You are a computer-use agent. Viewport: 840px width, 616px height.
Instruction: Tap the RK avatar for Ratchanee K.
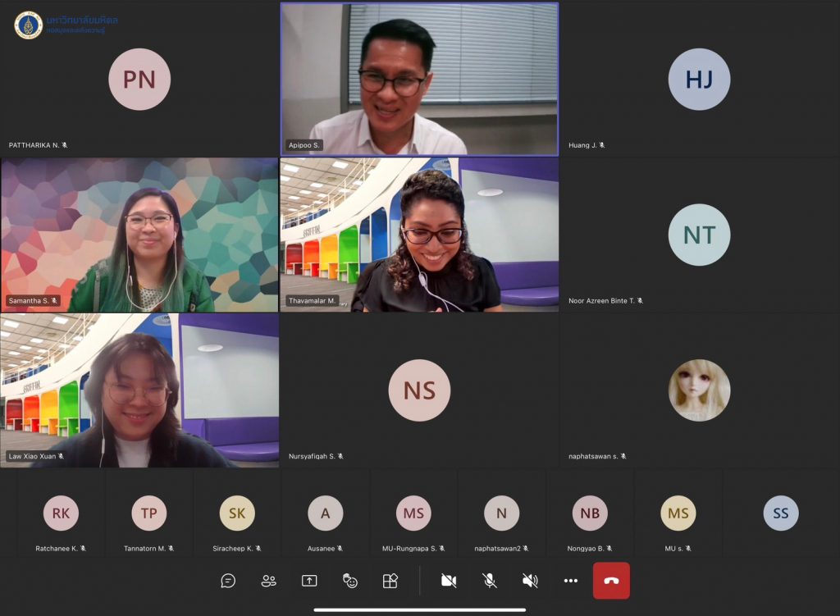tap(61, 513)
